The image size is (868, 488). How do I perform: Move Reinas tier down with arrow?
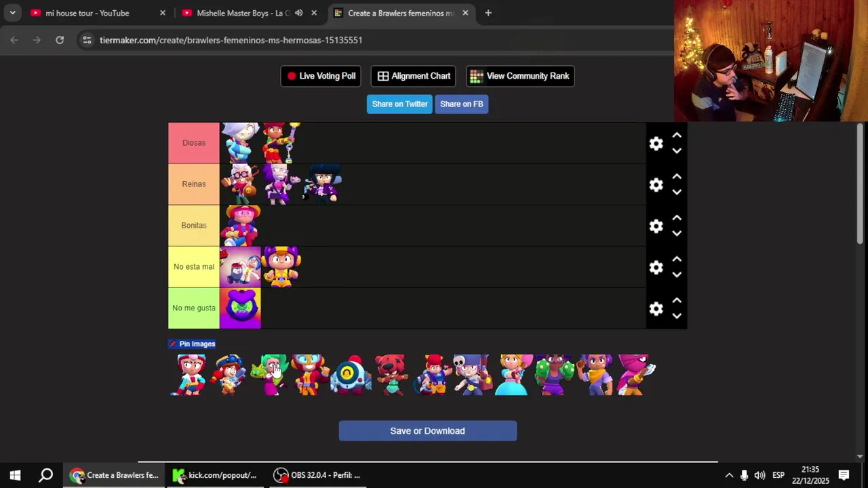click(677, 192)
